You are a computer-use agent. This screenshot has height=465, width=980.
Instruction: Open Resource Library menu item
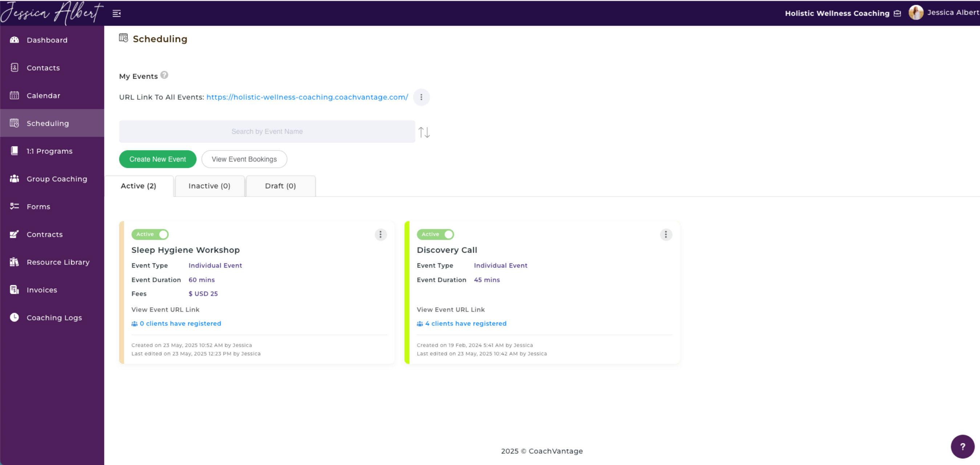[52, 262]
